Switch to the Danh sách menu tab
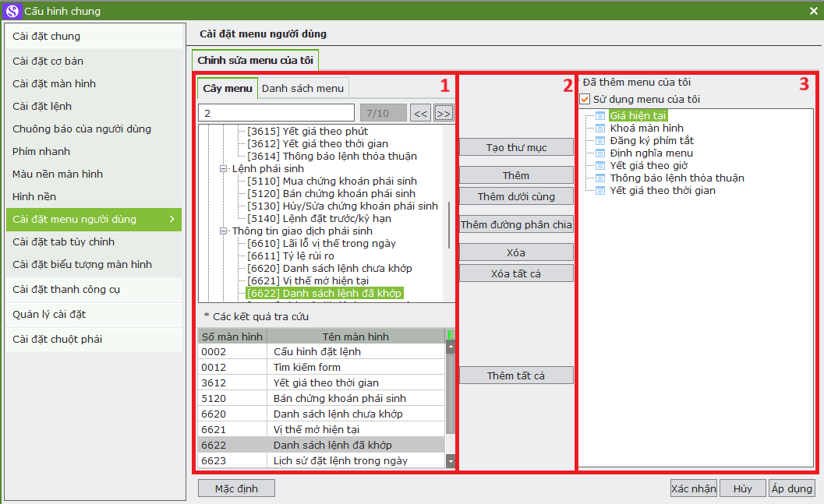Viewport: 824px width, 504px height. (x=302, y=89)
